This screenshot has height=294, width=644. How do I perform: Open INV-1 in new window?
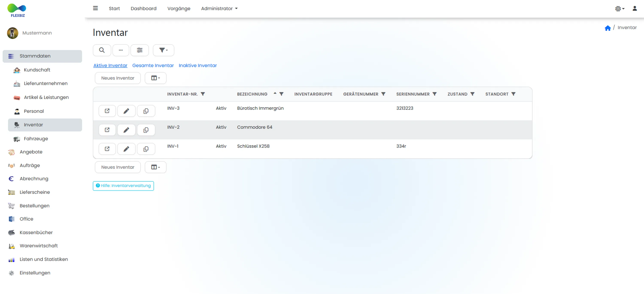point(107,149)
